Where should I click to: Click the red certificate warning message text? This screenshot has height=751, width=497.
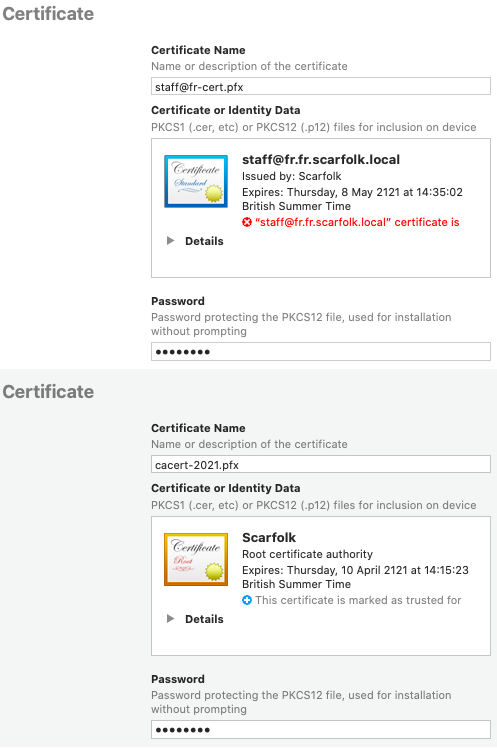pos(357,222)
